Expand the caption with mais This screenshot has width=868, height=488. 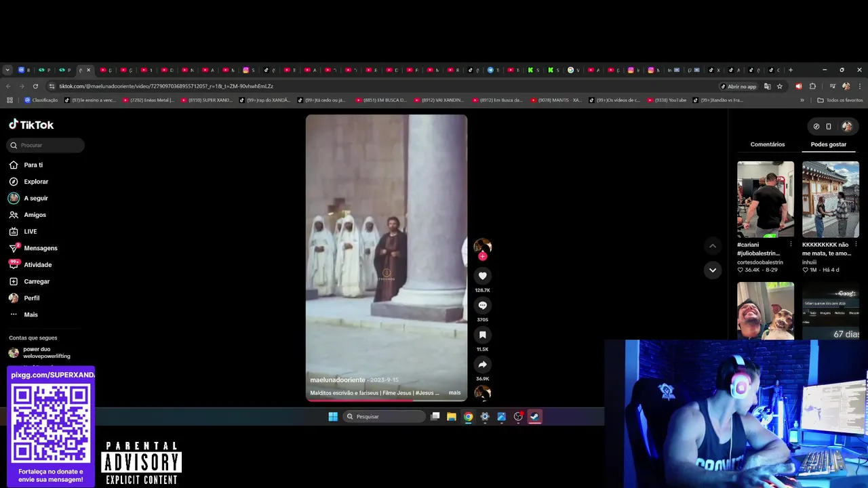point(454,392)
